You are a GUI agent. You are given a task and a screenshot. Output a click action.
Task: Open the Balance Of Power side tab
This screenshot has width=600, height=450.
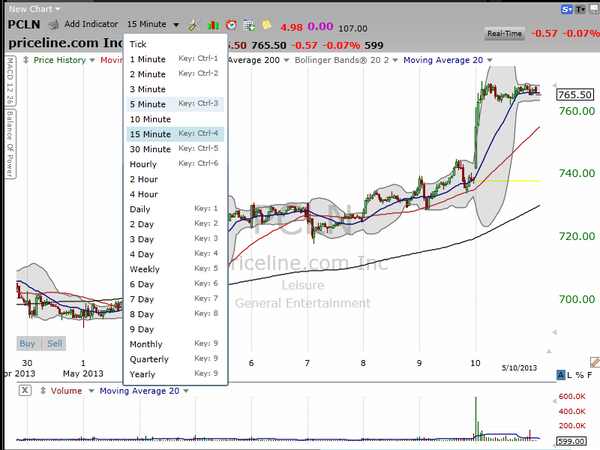point(9,147)
